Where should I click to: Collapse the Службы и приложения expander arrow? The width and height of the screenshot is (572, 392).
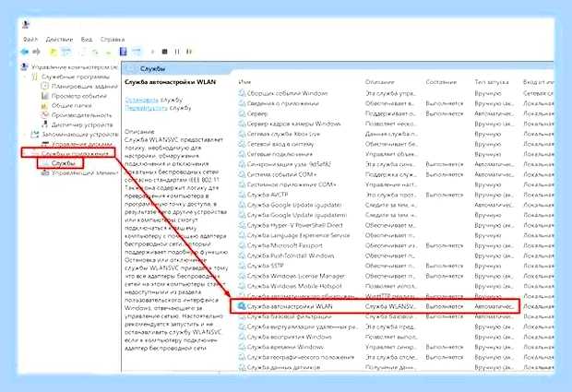point(26,153)
